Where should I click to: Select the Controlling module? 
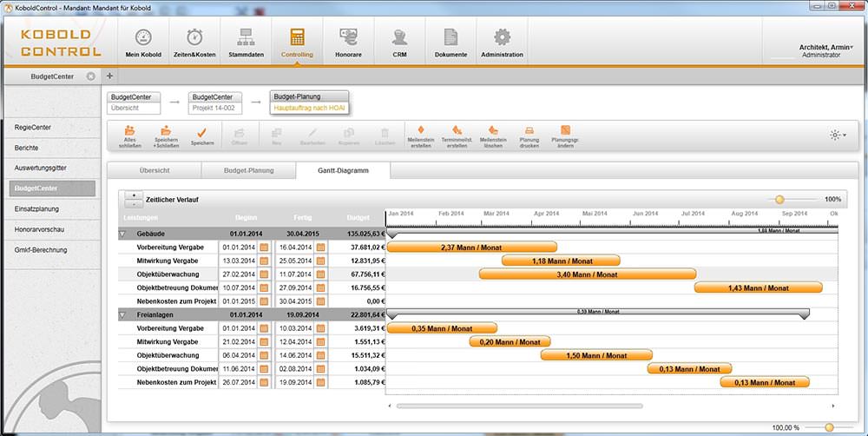point(297,42)
